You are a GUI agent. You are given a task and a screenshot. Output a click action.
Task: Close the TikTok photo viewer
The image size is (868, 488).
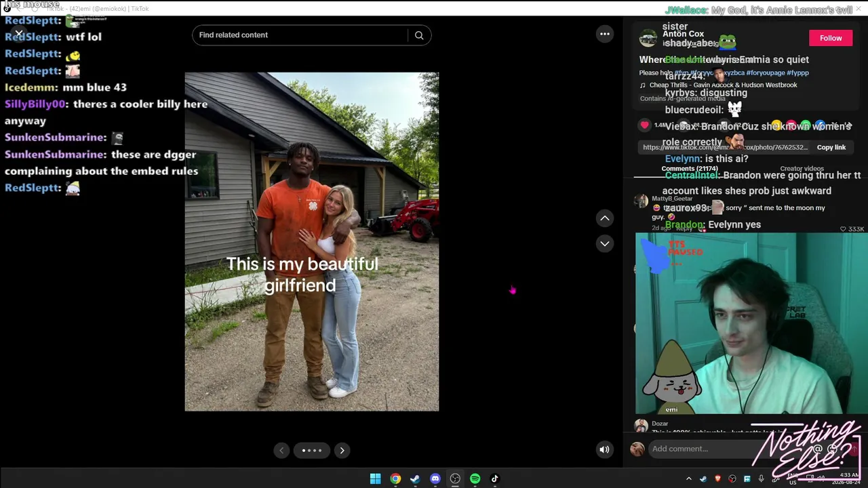click(19, 33)
